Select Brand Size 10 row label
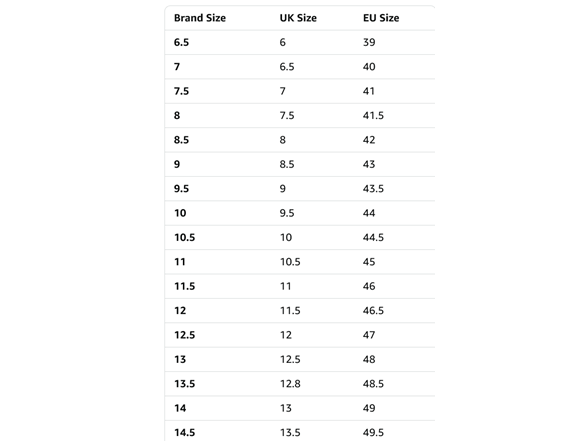This screenshot has width=588, height=441. [180, 213]
